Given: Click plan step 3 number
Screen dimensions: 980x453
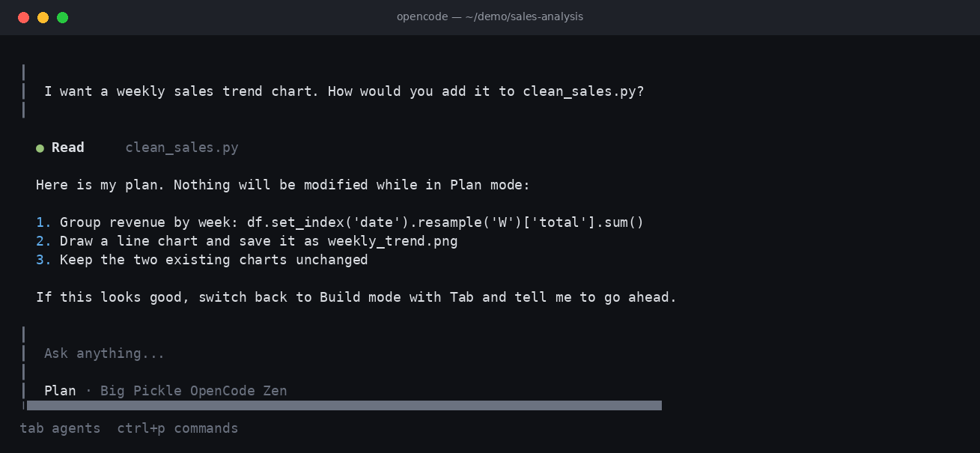Looking at the screenshot, I should pyautogui.click(x=43, y=260).
